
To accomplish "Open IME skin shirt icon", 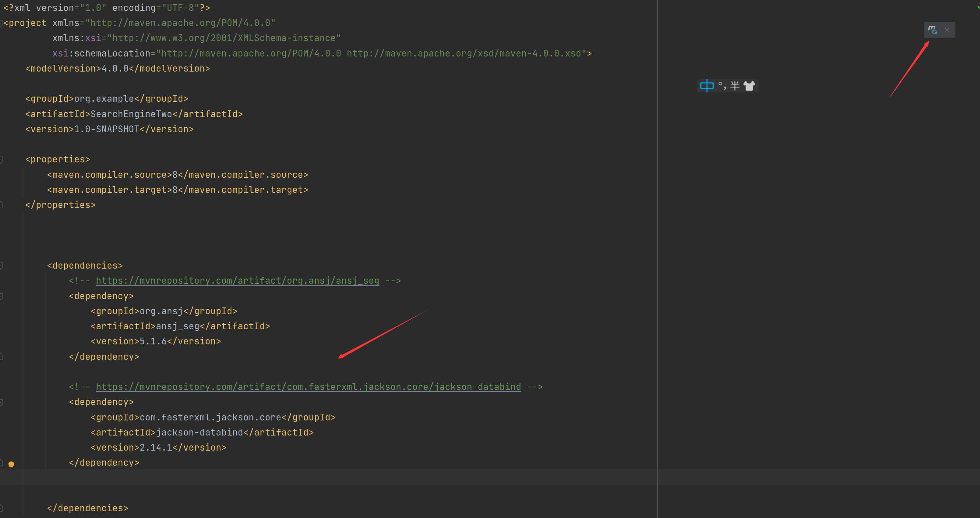I will pos(749,86).
